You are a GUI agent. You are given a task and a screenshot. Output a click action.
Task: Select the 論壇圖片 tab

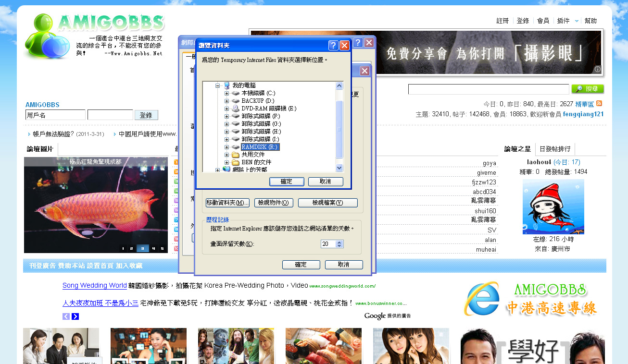click(40, 149)
